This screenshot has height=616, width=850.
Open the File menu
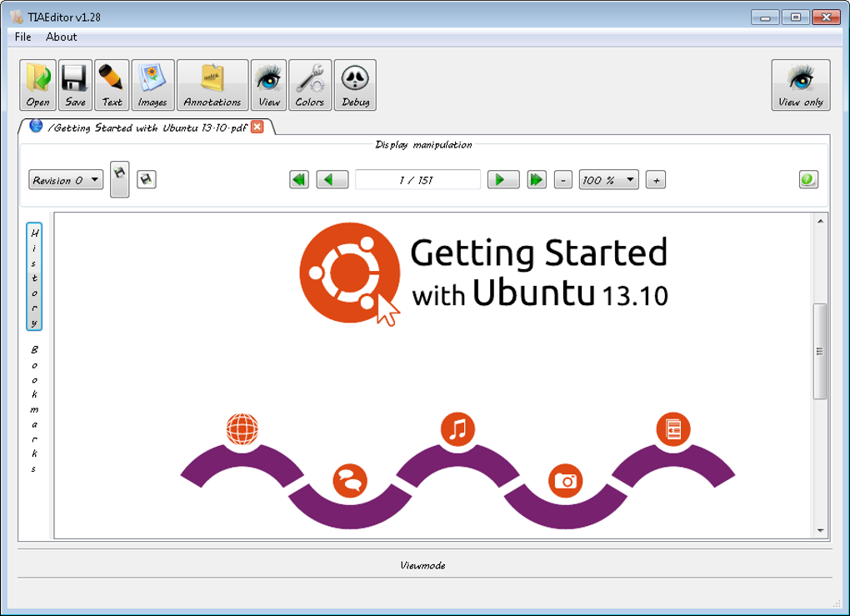[22, 37]
